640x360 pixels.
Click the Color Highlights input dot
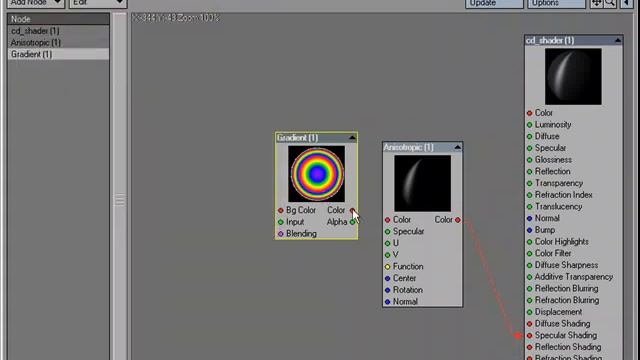tap(529, 242)
